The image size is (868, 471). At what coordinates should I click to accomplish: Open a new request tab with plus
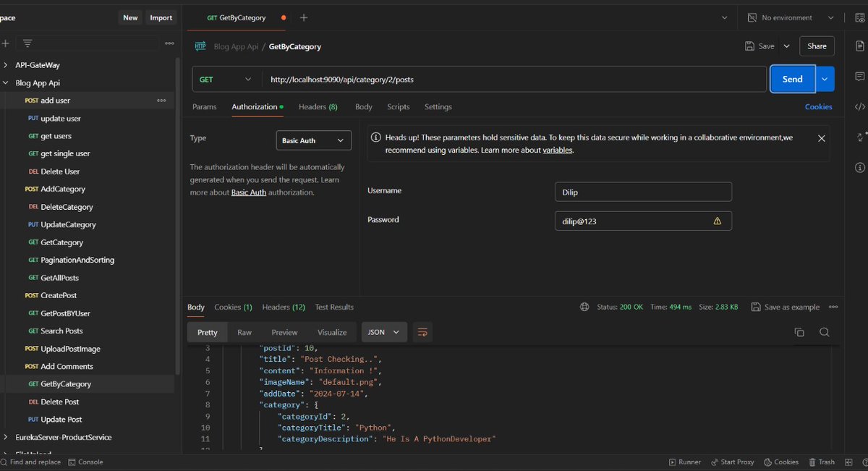click(304, 17)
